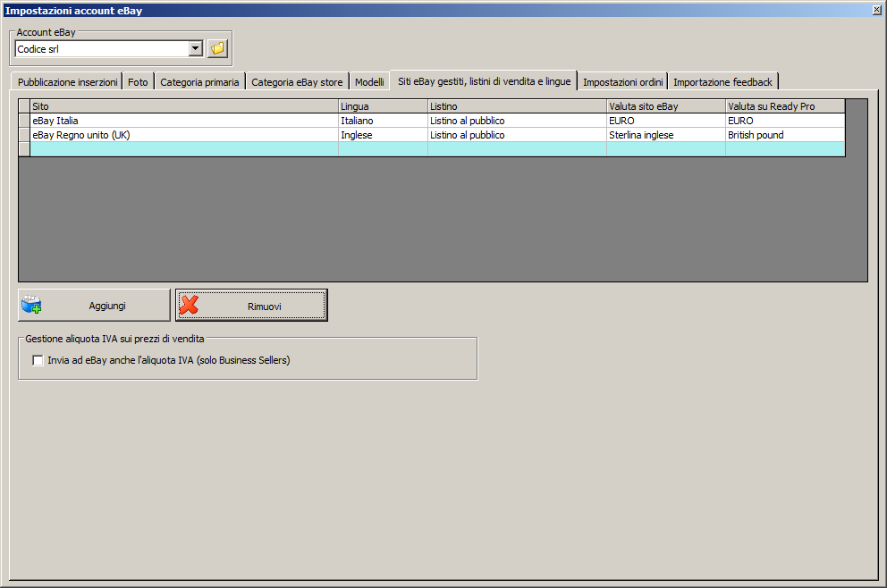Click Listino al pubblico in UK row

pyautogui.click(x=517, y=135)
